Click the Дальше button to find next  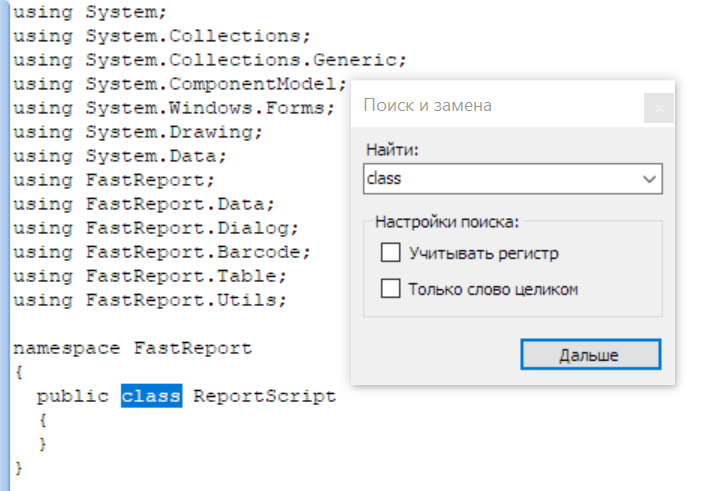point(590,354)
